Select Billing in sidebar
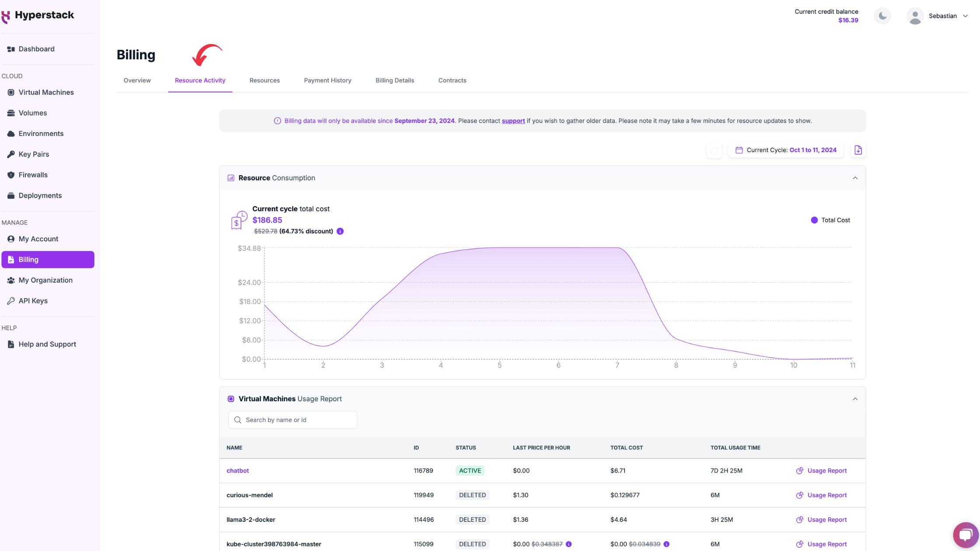Viewport: 980px width, 551px height. click(48, 259)
